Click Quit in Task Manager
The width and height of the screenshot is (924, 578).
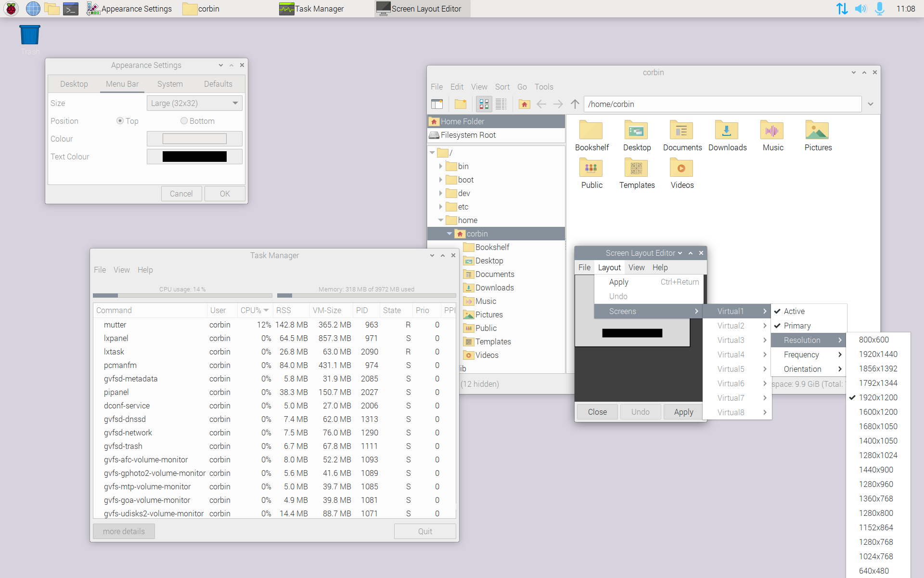point(425,531)
